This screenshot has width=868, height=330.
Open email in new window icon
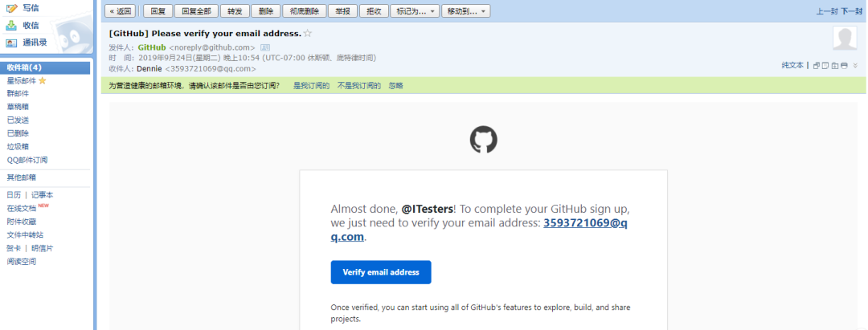[x=817, y=65]
